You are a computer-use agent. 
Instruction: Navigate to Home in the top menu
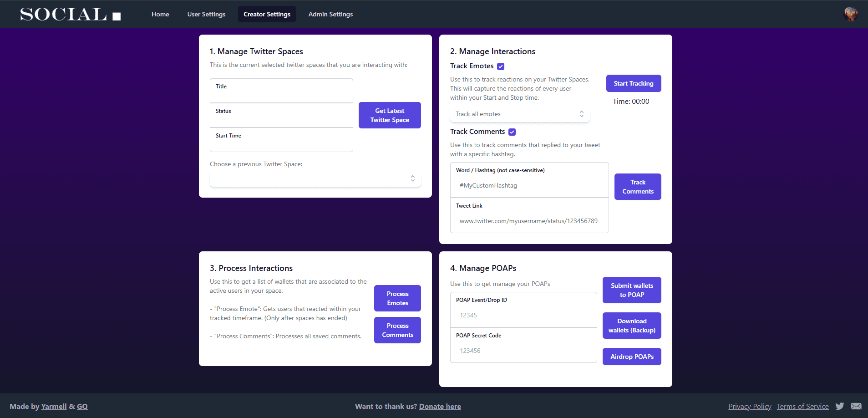pyautogui.click(x=160, y=14)
